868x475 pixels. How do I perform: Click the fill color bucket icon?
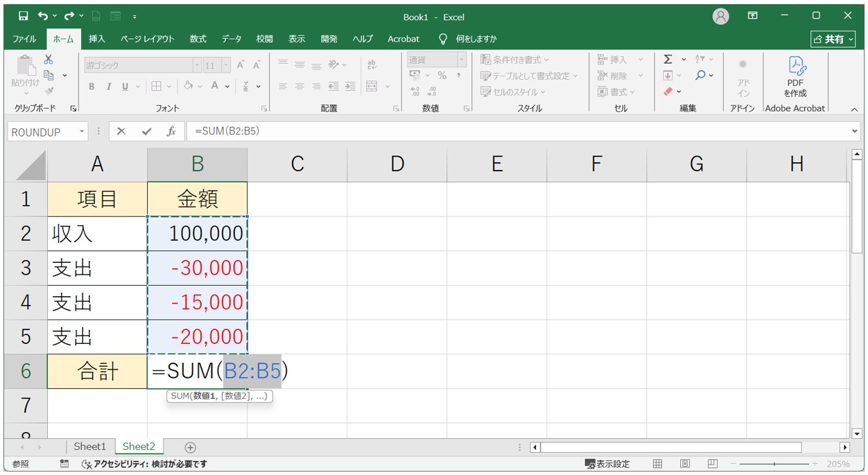pos(188,87)
